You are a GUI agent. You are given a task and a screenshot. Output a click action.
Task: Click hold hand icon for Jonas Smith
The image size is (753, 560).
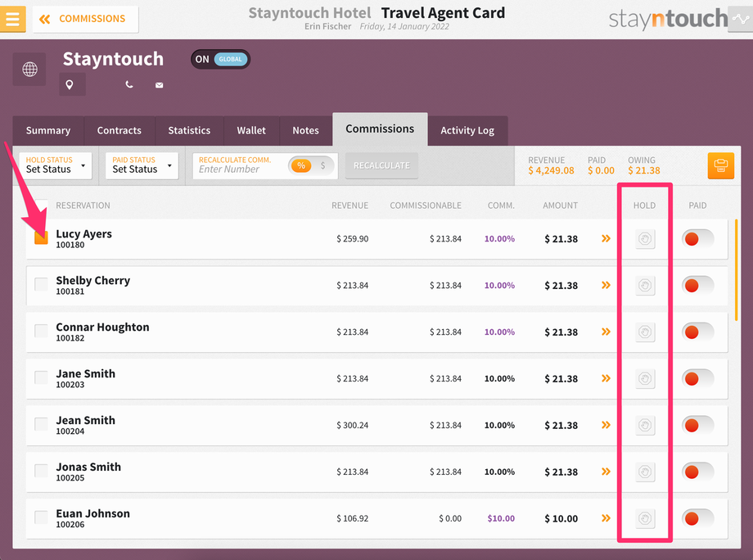pos(645,472)
